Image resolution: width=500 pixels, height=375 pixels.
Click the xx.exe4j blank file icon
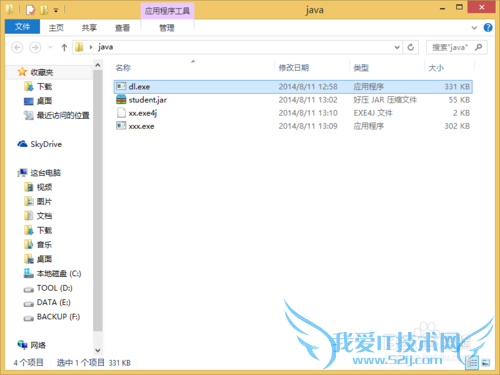coord(121,113)
